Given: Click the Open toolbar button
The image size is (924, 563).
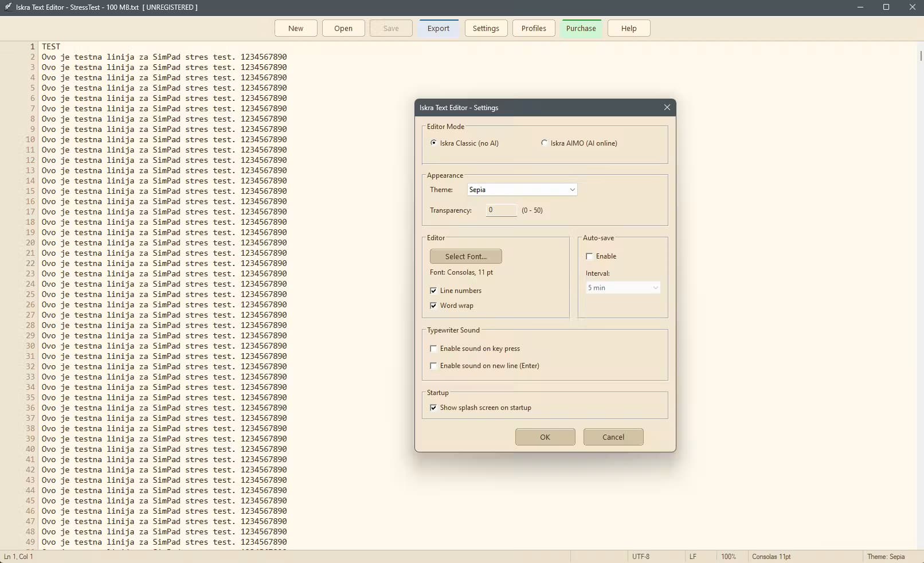Looking at the screenshot, I should pyautogui.click(x=343, y=28).
